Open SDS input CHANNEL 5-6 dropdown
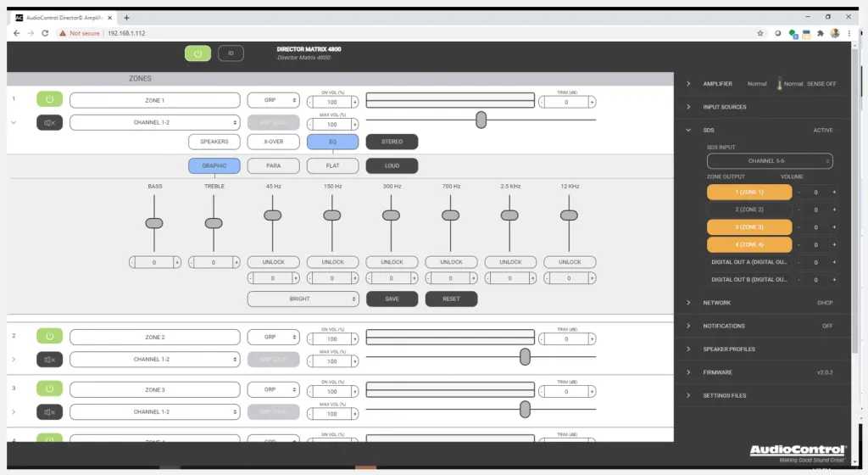The height and width of the screenshot is (475, 868). [770, 161]
